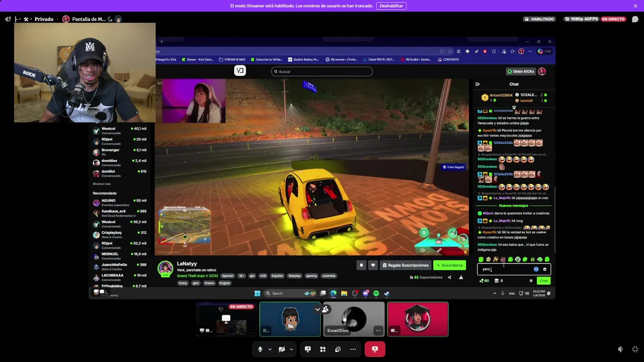Click the share screen icon
This screenshot has height=362, width=644.
[x=308, y=349]
